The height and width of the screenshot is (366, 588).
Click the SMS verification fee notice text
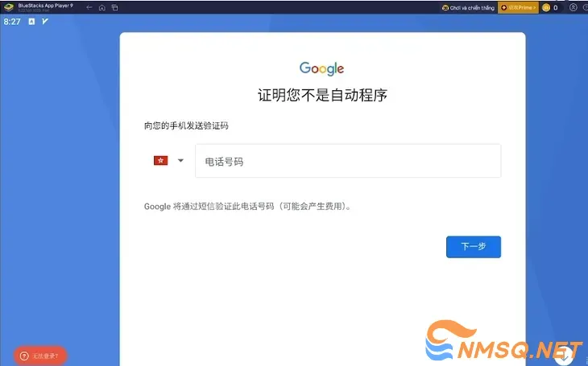(249, 207)
